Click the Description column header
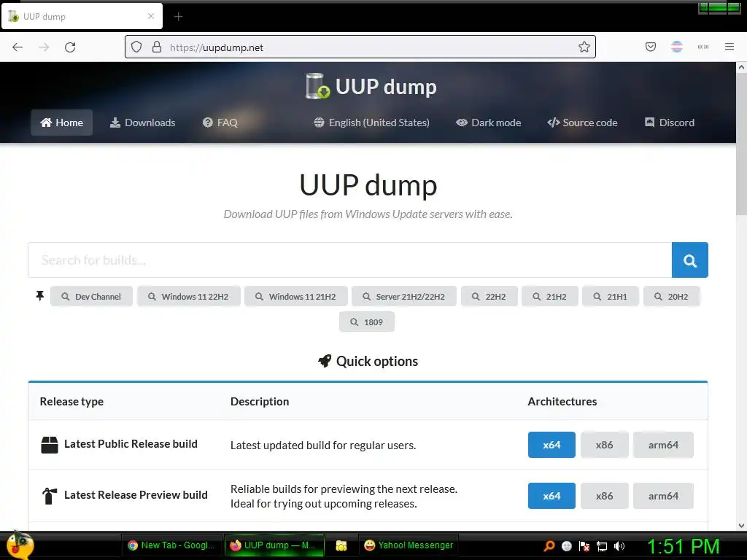The image size is (747, 560). [x=260, y=402]
